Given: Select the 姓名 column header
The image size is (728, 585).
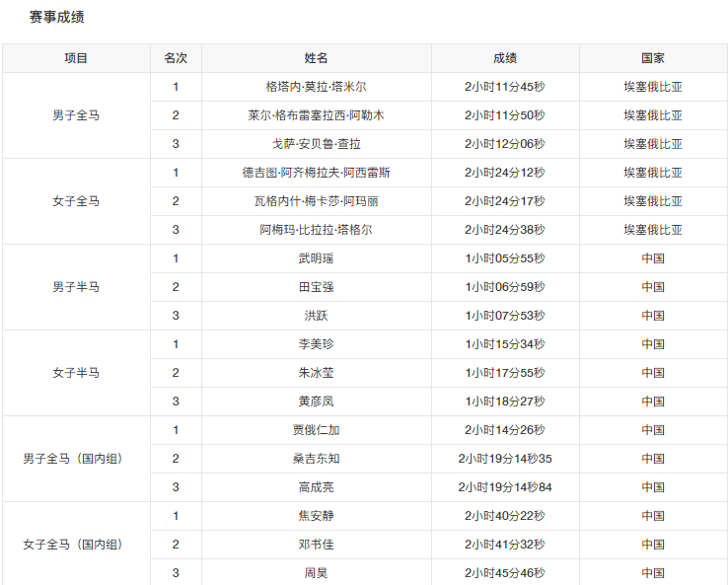Looking at the screenshot, I should [x=317, y=58].
